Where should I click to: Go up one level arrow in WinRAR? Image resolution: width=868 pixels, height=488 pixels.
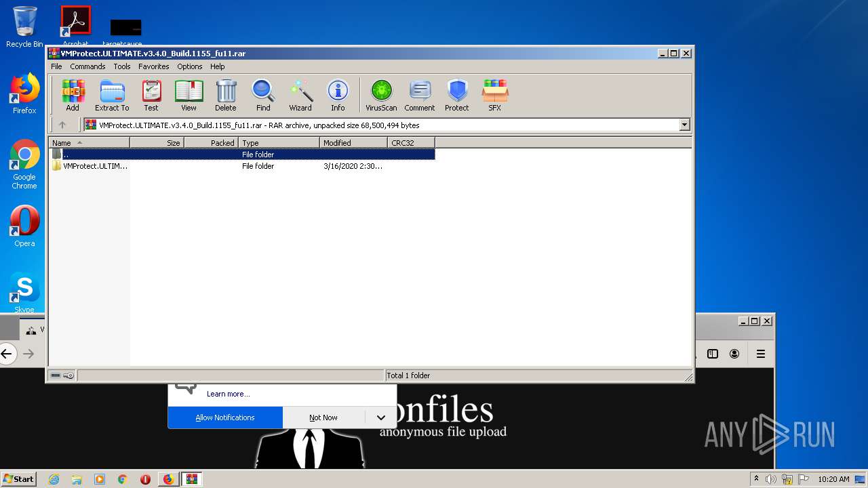click(x=62, y=125)
